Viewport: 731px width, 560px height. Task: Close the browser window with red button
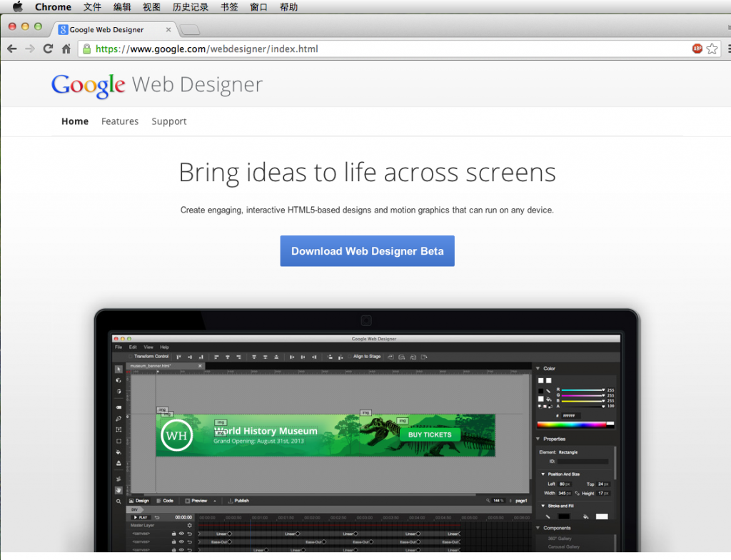coord(13,26)
